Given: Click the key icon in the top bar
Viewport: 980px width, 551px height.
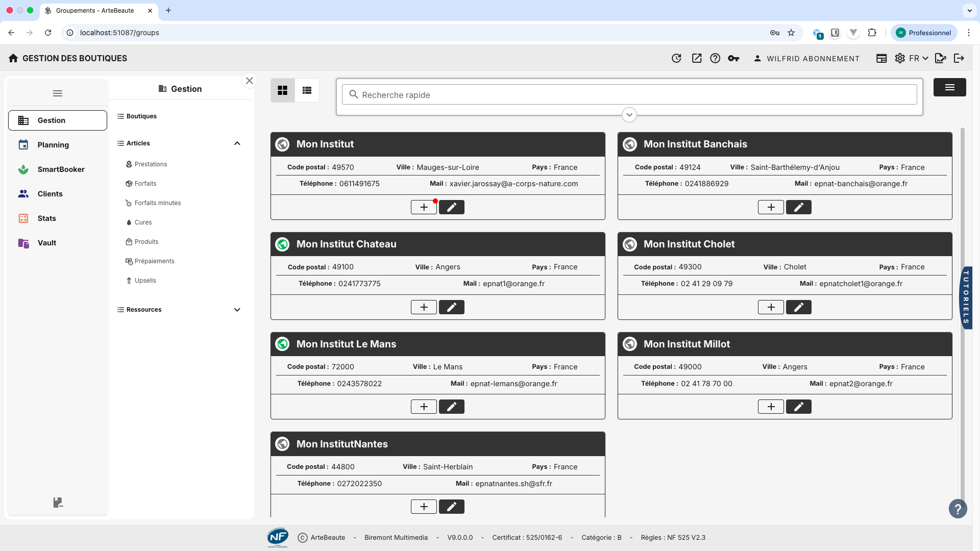Looking at the screenshot, I should click(x=733, y=58).
